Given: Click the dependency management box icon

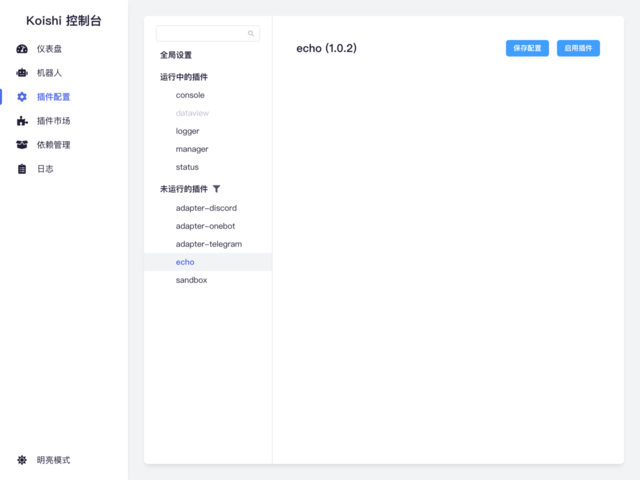Looking at the screenshot, I should [x=22, y=145].
